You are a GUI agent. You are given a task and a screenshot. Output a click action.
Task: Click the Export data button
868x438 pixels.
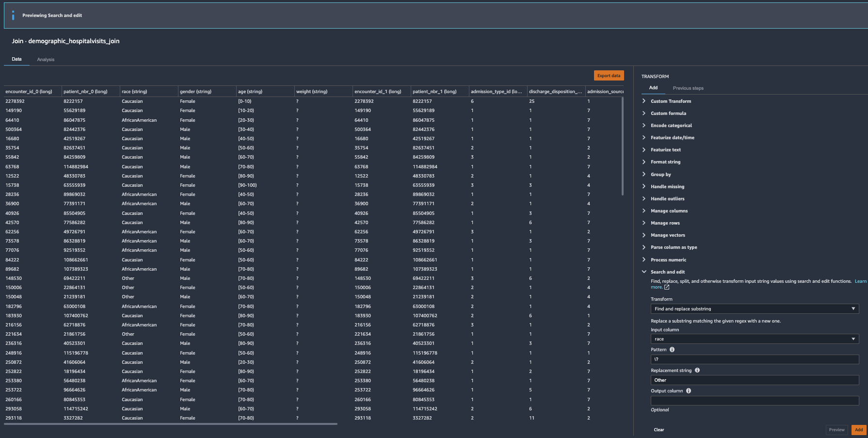click(x=609, y=76)
